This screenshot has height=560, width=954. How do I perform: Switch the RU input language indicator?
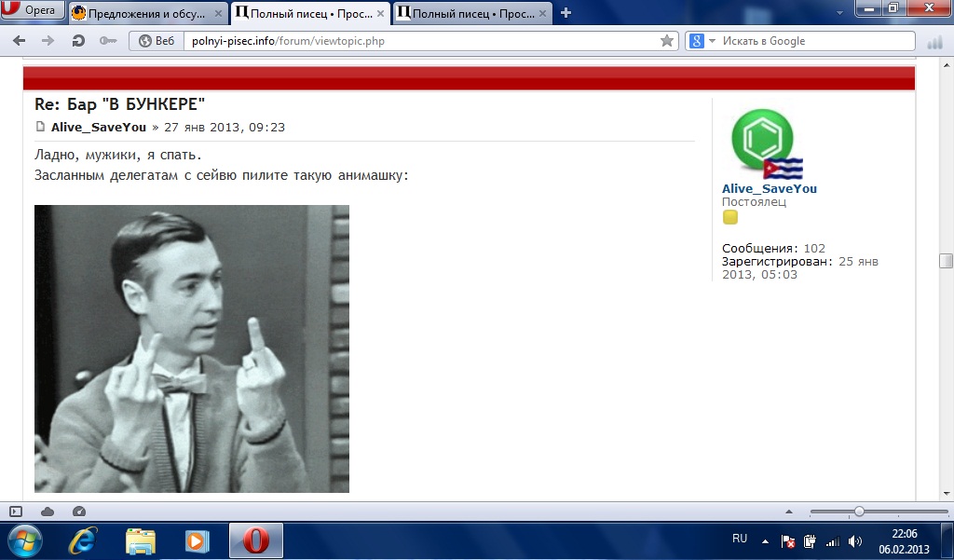tap(740, 539)
